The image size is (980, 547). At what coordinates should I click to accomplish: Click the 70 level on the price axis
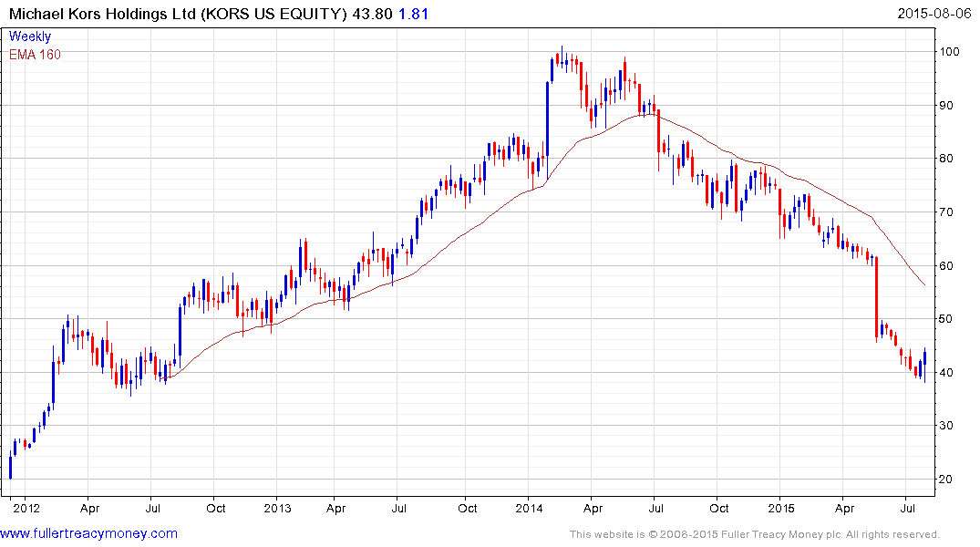954,212
